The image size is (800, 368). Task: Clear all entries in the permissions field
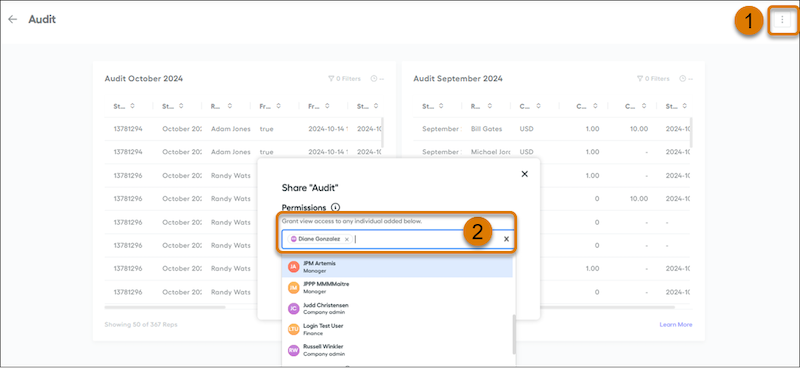(x=507, y=239)
